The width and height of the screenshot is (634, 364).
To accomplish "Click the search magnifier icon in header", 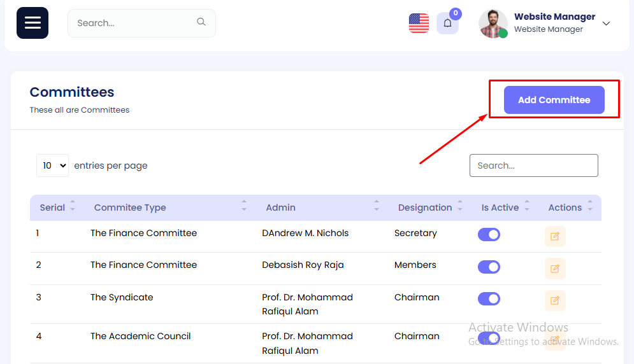I will 201,22.
